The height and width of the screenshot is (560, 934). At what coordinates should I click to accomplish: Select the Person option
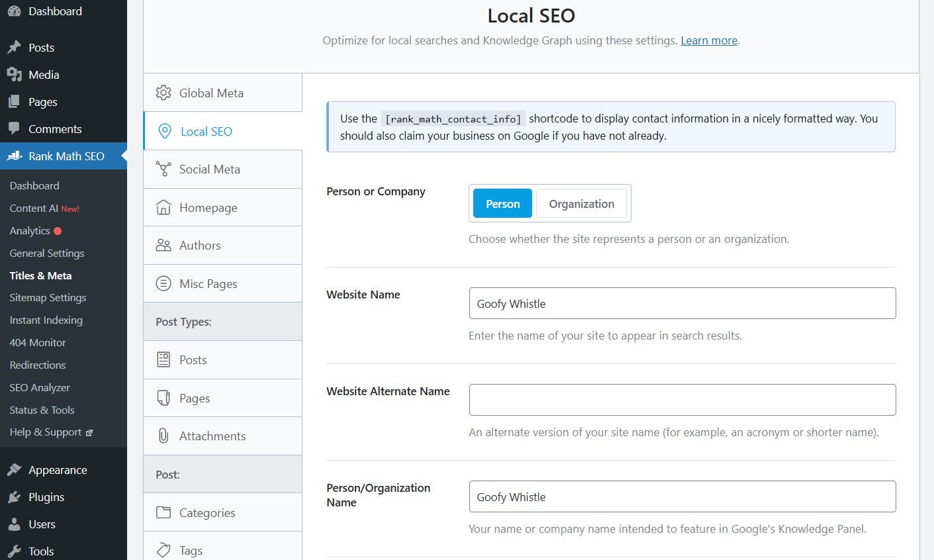tap(502, 203)
